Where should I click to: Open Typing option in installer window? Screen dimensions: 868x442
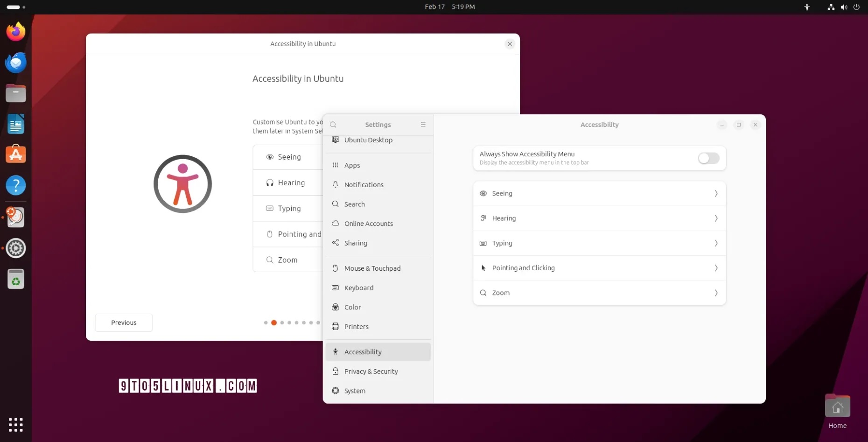[x=288, y=209]
